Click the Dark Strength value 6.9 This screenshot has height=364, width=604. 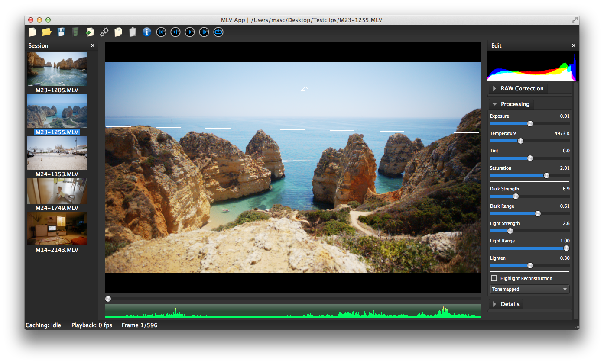566,189
